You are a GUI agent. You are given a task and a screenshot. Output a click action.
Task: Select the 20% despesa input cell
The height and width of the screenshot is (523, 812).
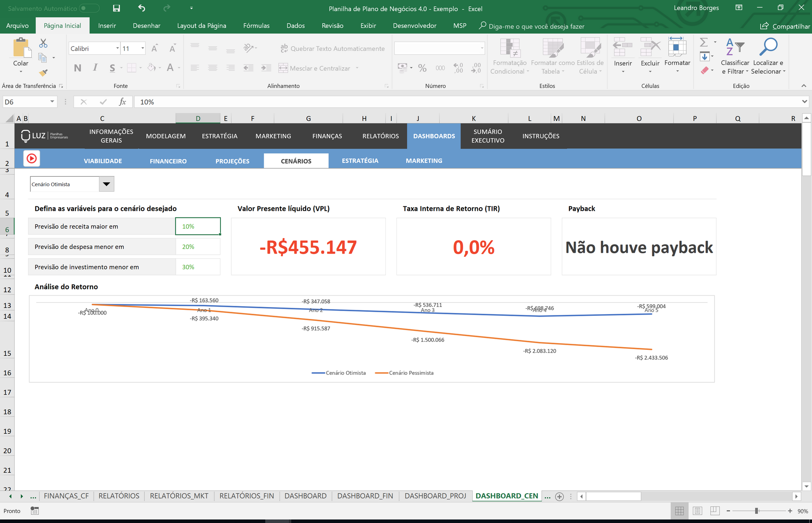coord(198,246)
